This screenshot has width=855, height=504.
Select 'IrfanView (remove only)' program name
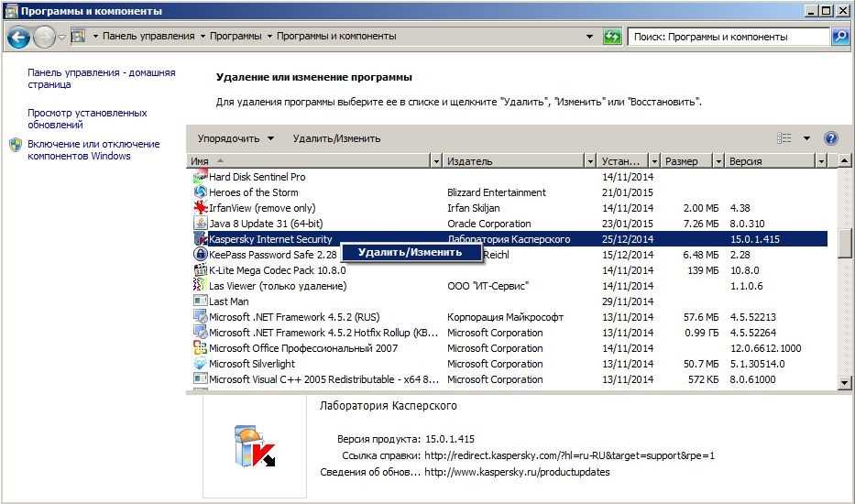pyautogui.click(x=262, y=208)
